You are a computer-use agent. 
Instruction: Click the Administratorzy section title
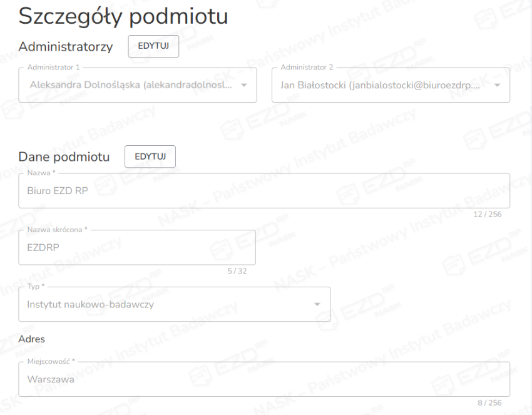(x=66, y=47)
